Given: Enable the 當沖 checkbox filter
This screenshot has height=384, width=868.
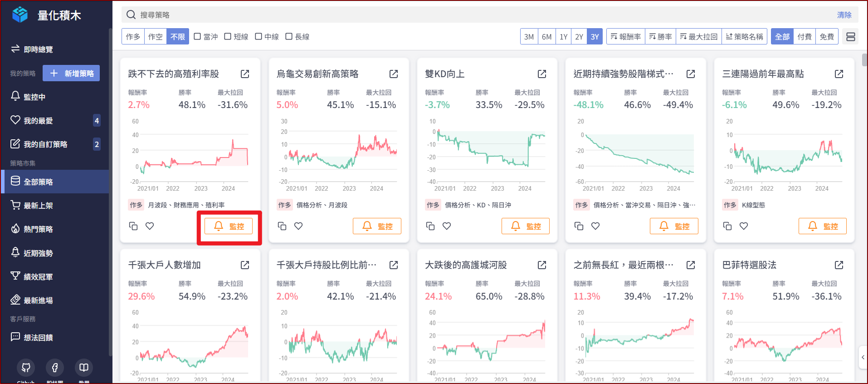Looking at the screenshot, I should pos(197,37).
